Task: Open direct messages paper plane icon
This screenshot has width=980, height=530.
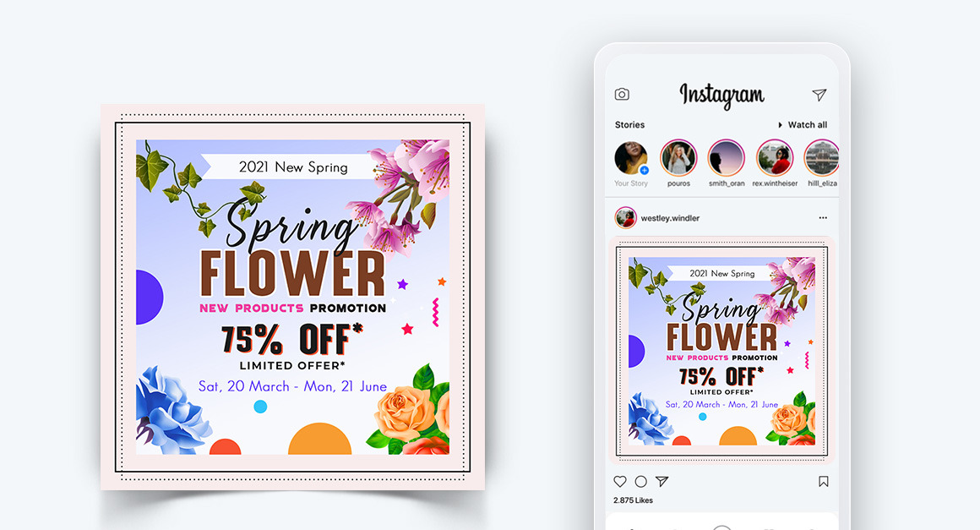Action: point(819,95)
